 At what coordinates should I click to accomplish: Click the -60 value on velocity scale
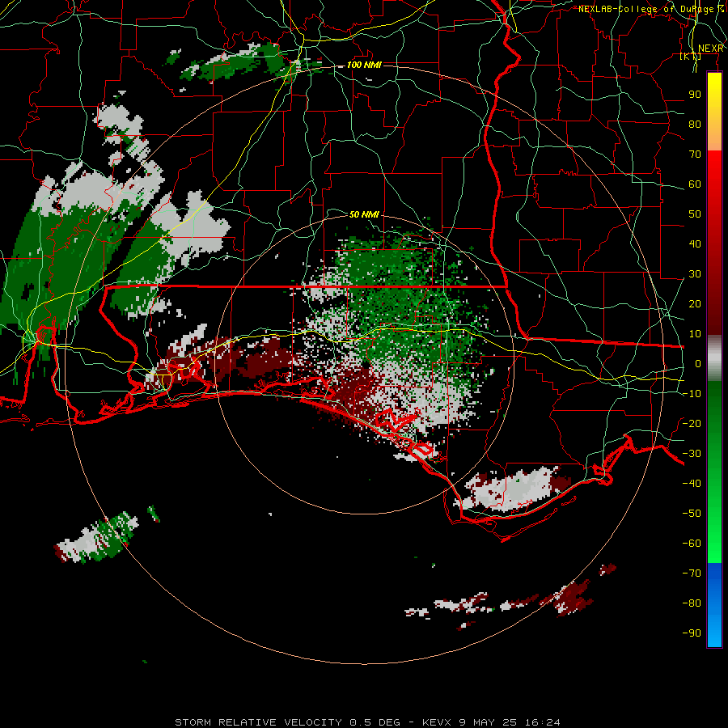(x=692, y=544)
